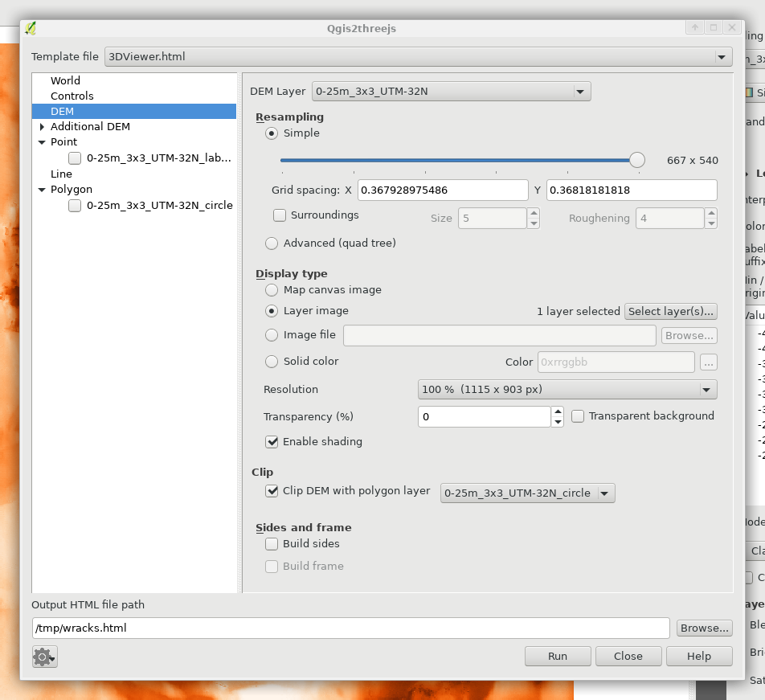Select the Simple resampling option

click(x=272, y=133)
